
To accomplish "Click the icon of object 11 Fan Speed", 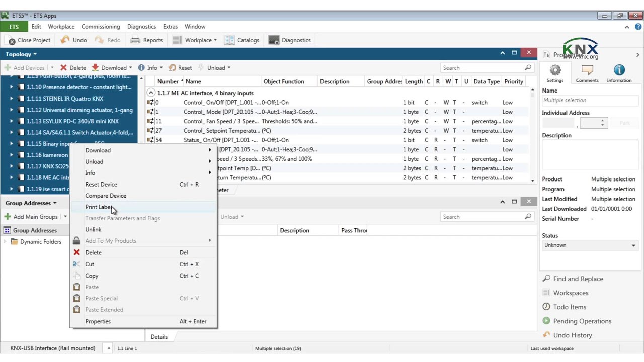I will coord(150,121).
